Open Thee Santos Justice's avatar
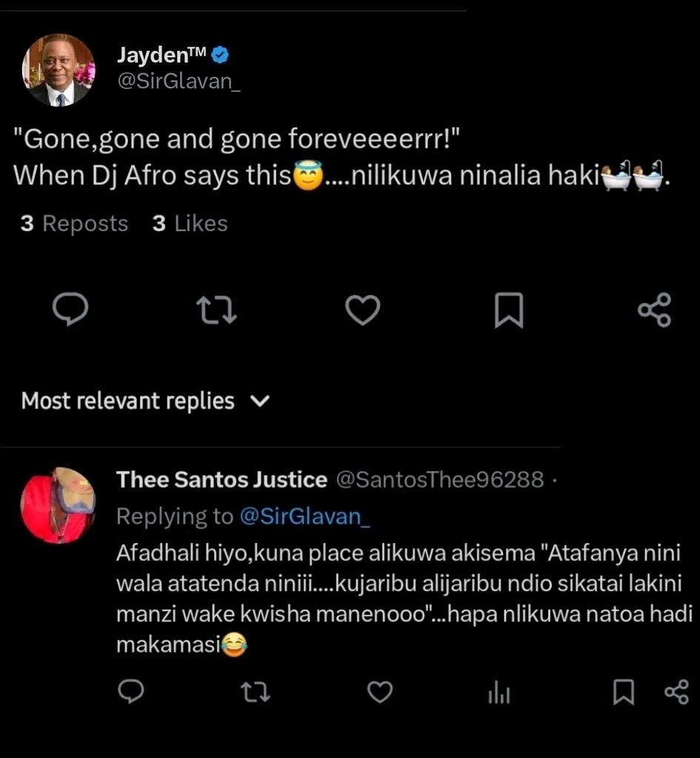Image resolution: width=700 pixels, height=758 pixels. point(58,505)
